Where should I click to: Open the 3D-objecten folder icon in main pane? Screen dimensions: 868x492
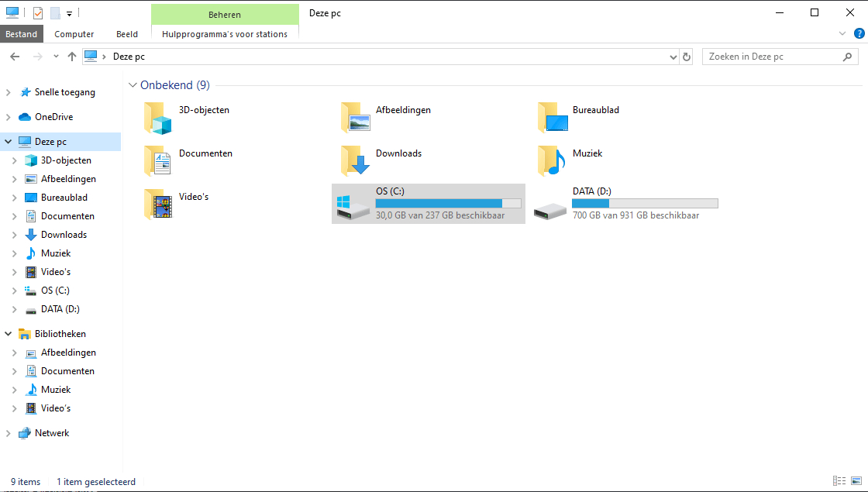(158, 118)
